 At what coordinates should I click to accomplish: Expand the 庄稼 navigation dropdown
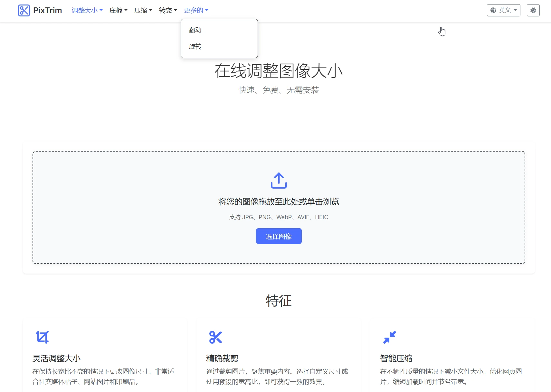pyautogui.click(x=119, y=10)
